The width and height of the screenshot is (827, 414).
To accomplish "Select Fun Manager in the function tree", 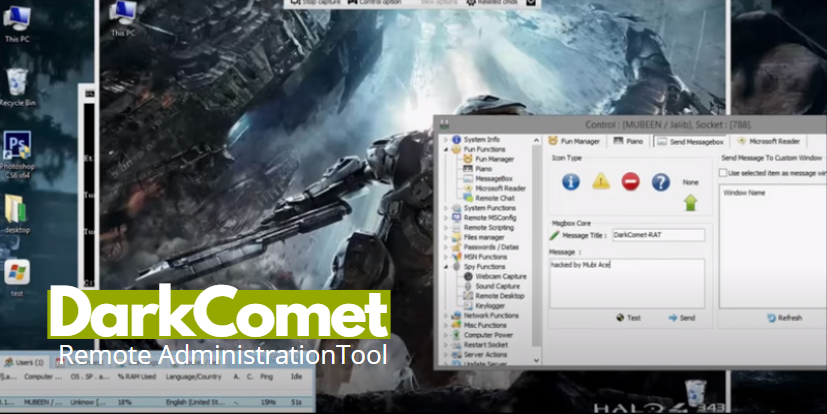I will (495, 159).
